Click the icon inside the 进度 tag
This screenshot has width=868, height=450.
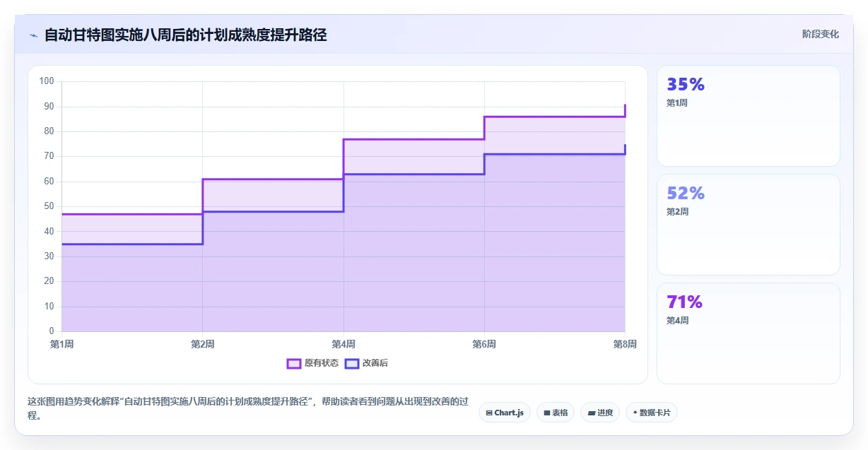point(591,413)
